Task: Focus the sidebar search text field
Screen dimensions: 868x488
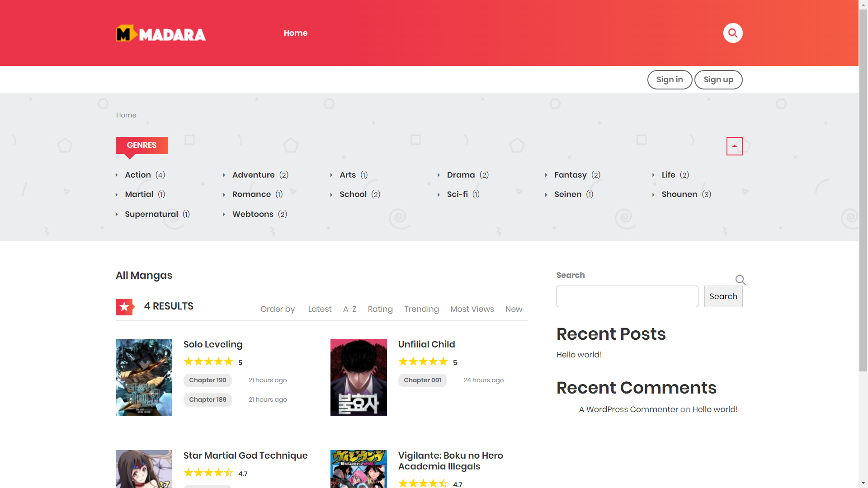Action: [x=627, y=296]
